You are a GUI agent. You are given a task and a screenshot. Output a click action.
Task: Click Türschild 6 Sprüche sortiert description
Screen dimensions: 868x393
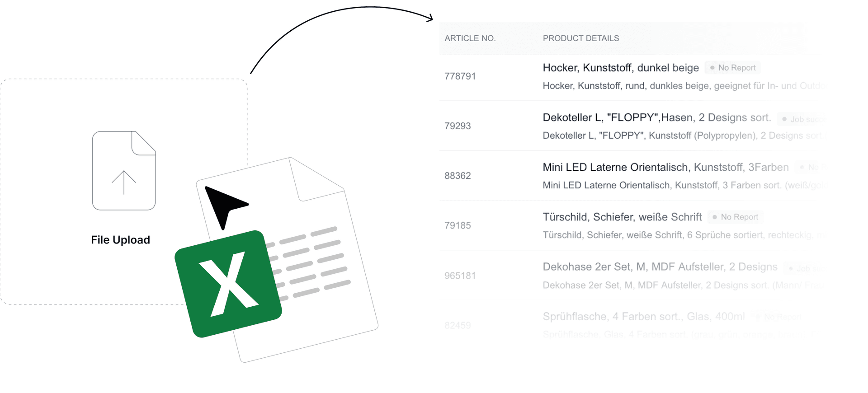pyautogui.click(x=685, y=235)
